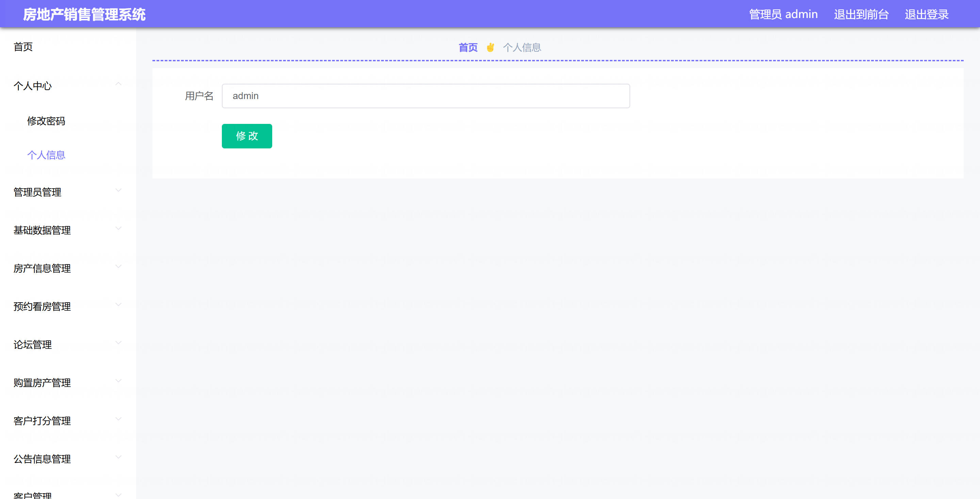Expand the 论坛管理 chevron arrow
Screen dimensions: 980x499
[118, 342]
